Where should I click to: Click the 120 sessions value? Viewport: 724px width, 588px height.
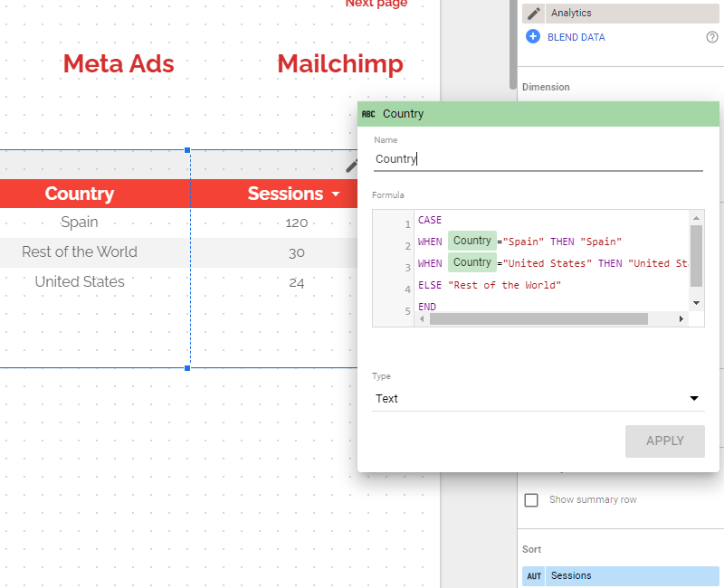297,223
